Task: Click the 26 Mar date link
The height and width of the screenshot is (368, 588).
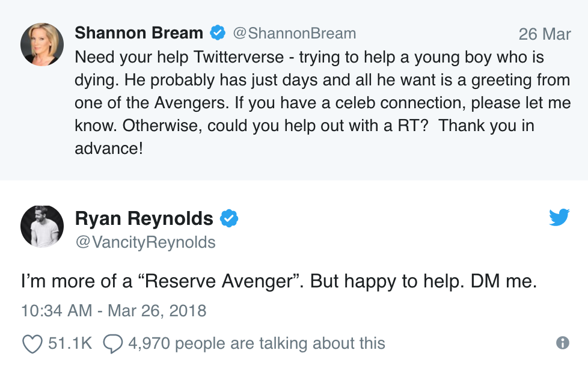Action: click(x=544, y=34)
